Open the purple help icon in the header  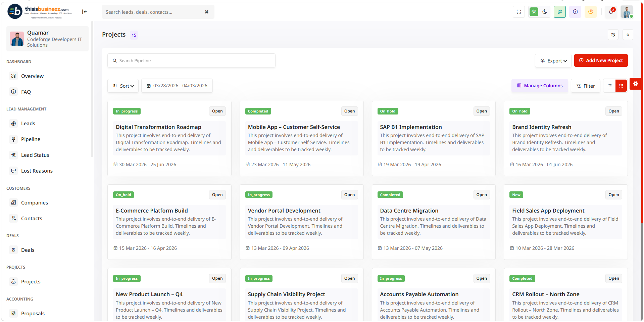[575, 12]
